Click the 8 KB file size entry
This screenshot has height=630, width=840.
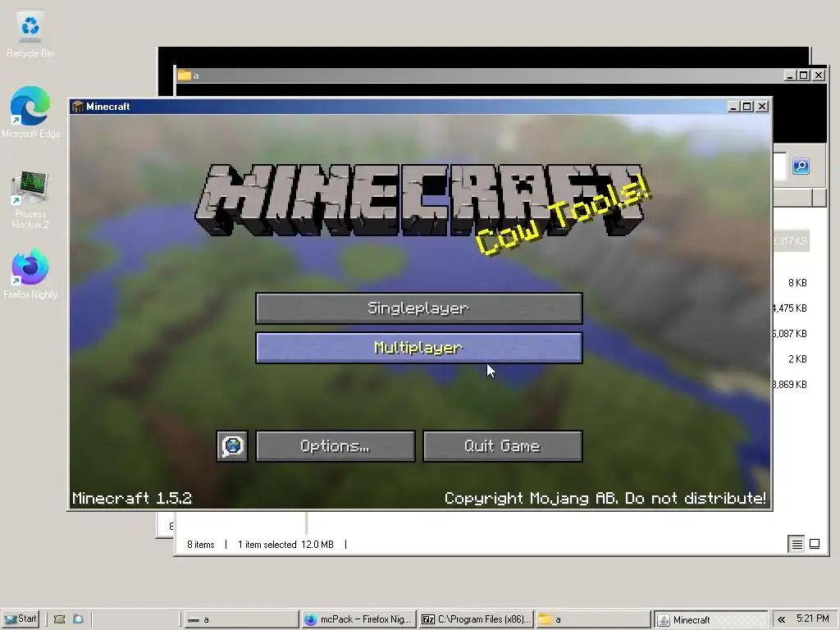(797, 283)
